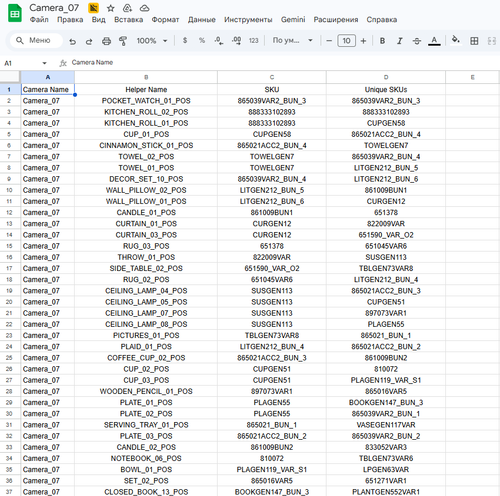Screen dimensions: 500x496
Task: Select cell SERVING_TRAY_01_POS
Action: 146,425
